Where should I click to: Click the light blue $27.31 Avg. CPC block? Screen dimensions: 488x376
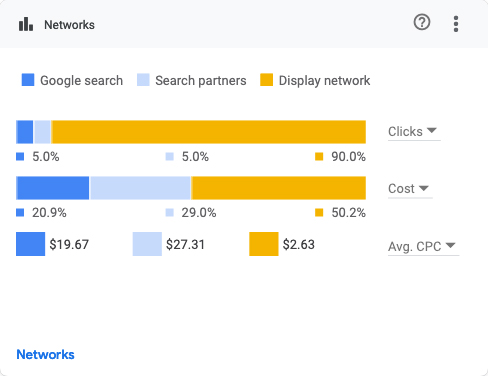point(147,244)
